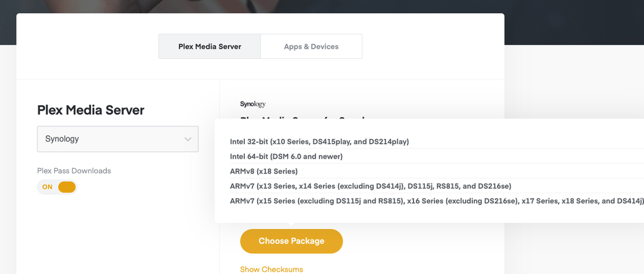Image resolution: width=644 pixels, height=274 pixels.
Task: Open the Show Checksums link
Action: (x=272, y=269)
